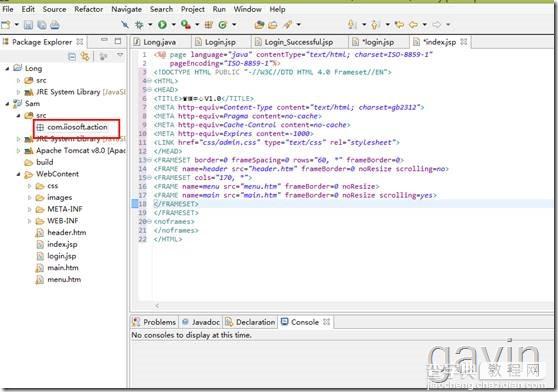Open the Debug dropdown arrow
Image resolution: width=558 pixels, height=392 pixels.
click(x=150, y=25)
